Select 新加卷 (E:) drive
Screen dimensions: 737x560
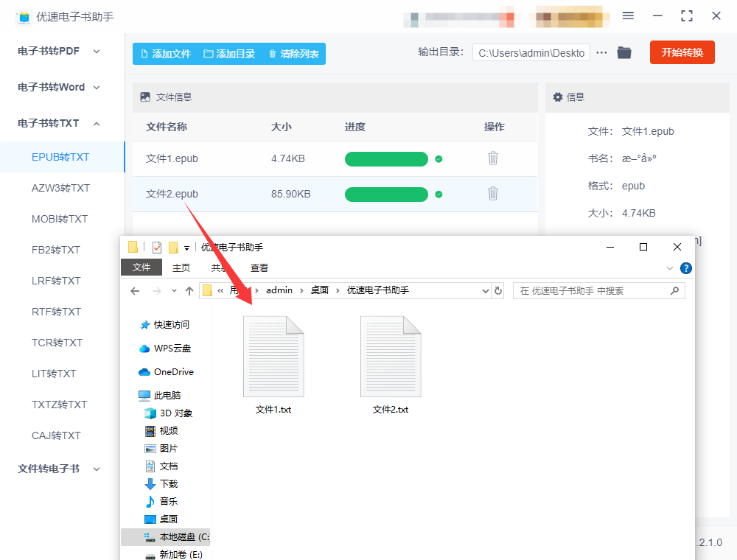coord(174,554)
